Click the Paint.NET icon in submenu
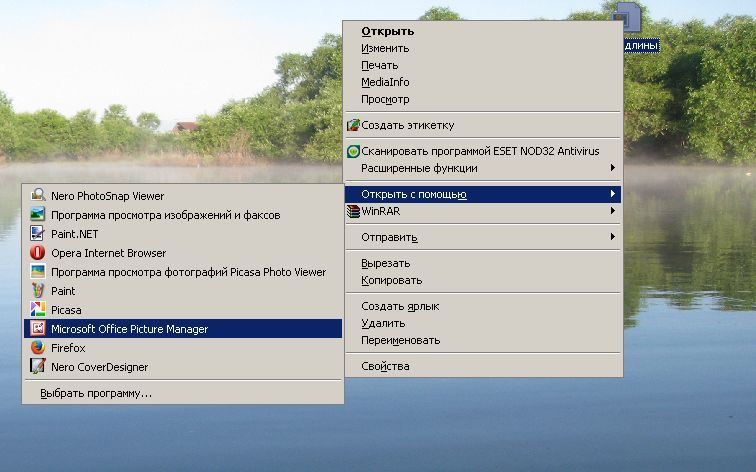This screenshot has height=472, width=756. tap(38, 233)
